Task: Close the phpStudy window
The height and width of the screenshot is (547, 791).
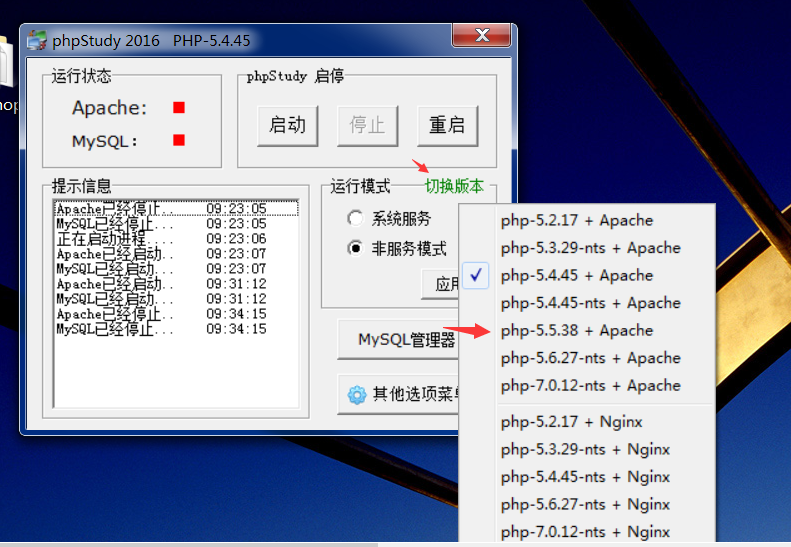Action: (481, 35)
